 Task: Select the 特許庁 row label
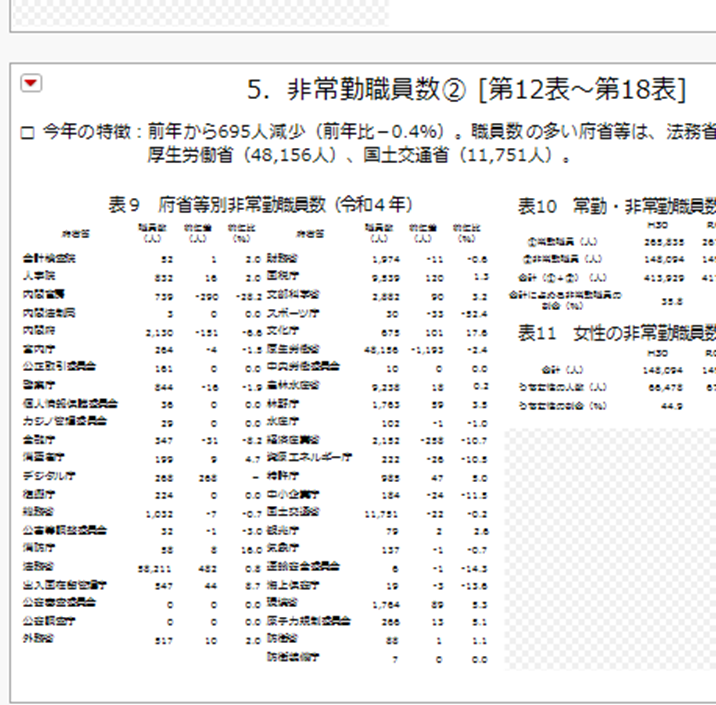pos(283,476)
